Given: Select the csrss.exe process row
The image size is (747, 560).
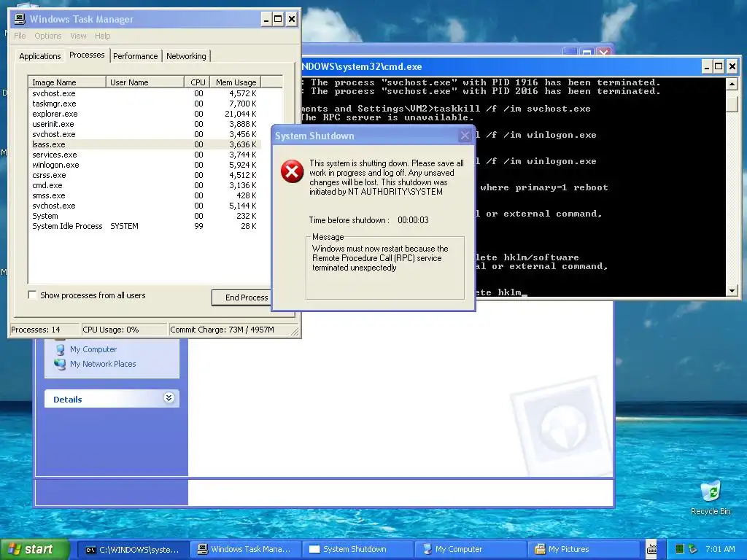Looking at the screenshot, I should tap(145, 175).
